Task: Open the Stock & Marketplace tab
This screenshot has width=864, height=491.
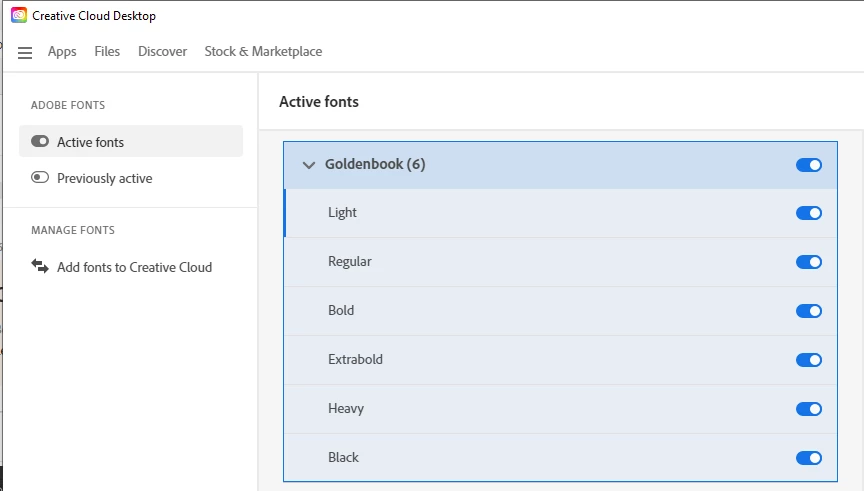Action: 263,52
